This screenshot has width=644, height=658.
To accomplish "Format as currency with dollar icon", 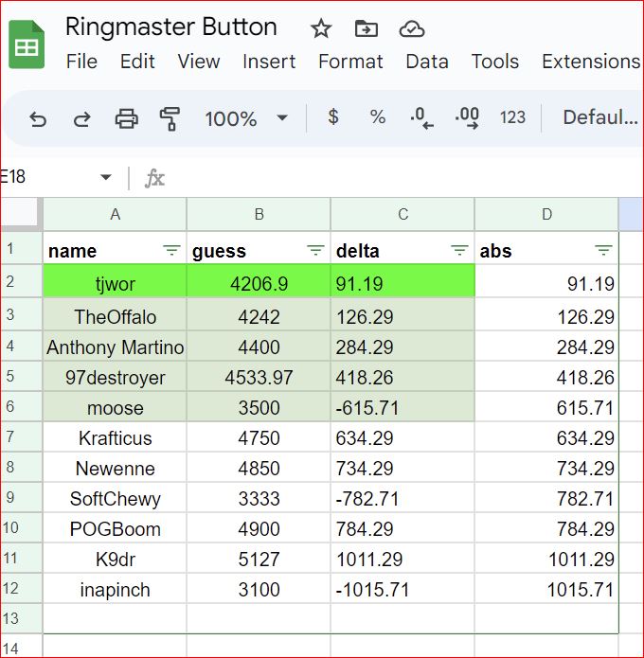I will [x=333, y=116].
